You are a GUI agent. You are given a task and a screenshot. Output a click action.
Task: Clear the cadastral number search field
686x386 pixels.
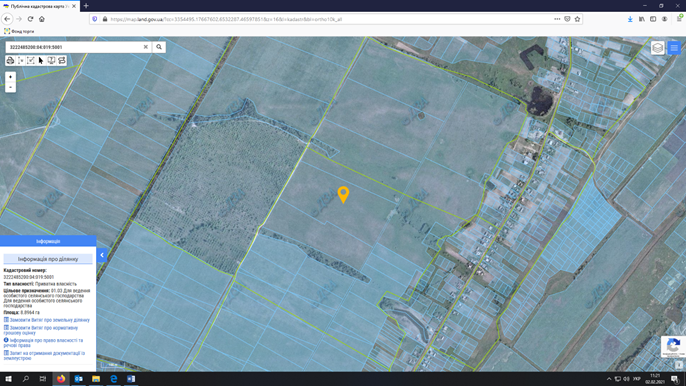(x=146, y=47)
